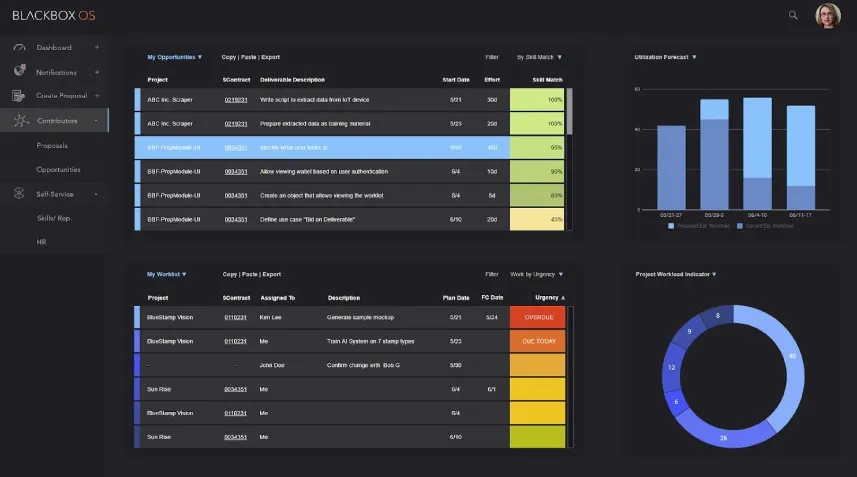The width and height of the screenshot is (857, 477).
Task: Click the 26 segment of workload donut
Action: point(723,438)
